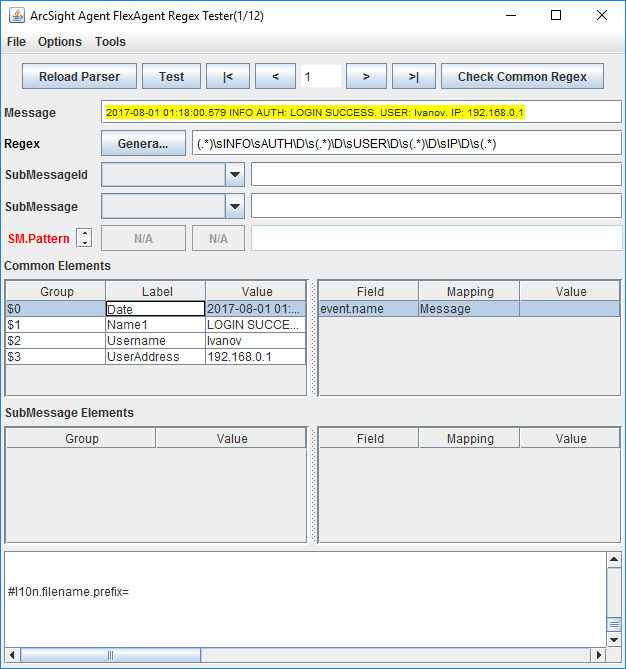Click the first N/A button
This screenshot has height=669, width=626.
tap(143, 238)
